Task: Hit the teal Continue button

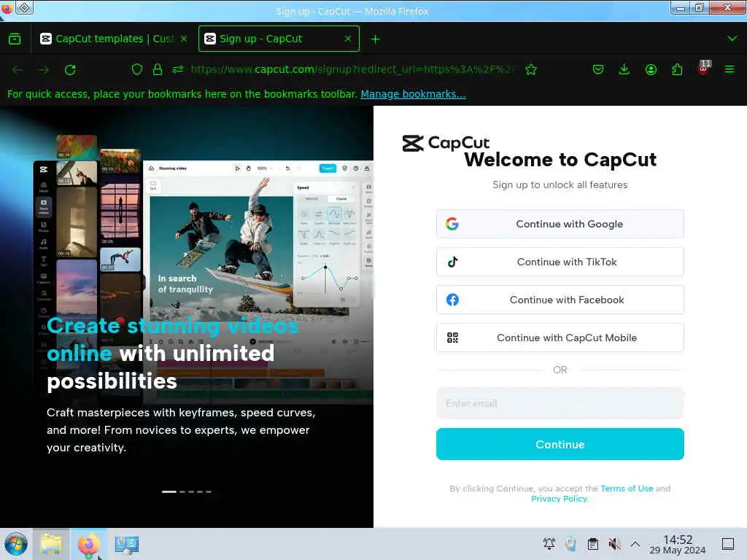Action: tap(560, 444)
